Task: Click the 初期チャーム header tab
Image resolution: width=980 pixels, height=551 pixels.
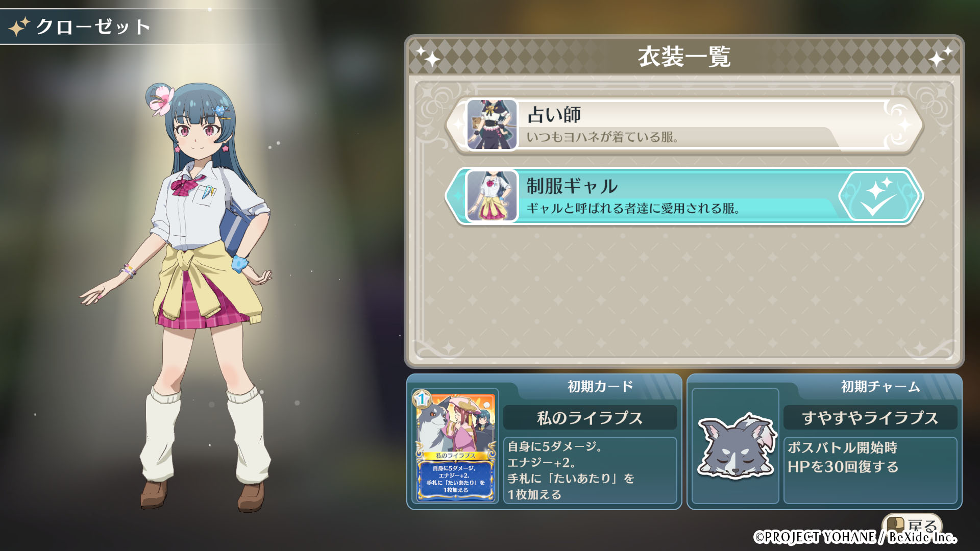Action: pos(880,387)
